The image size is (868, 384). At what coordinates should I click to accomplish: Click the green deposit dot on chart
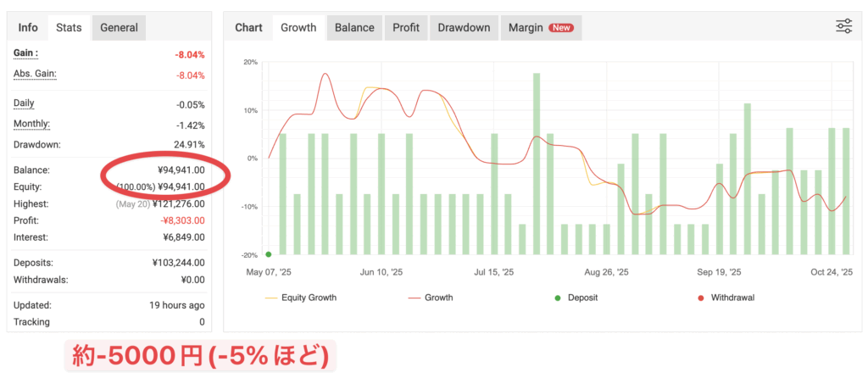[269, 253]
